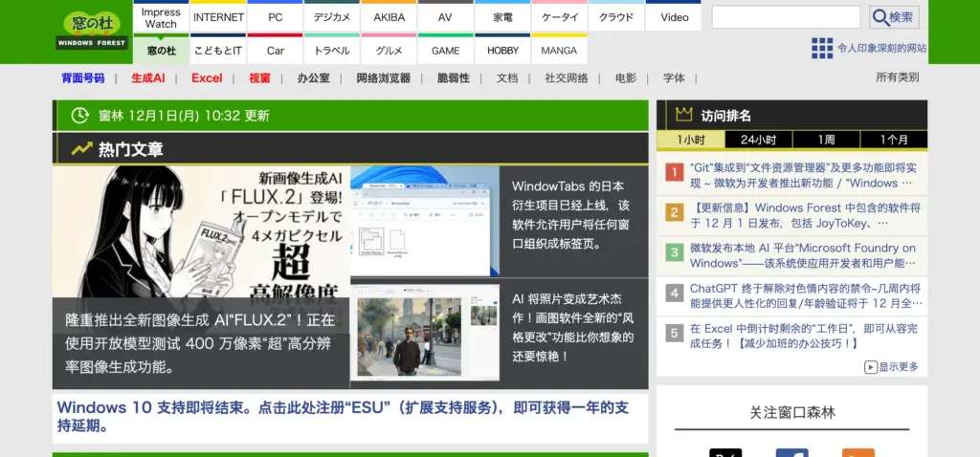This screenshot has height=457, width=980.
Task: Open the 视窗 category link
Action: point(259,78)
